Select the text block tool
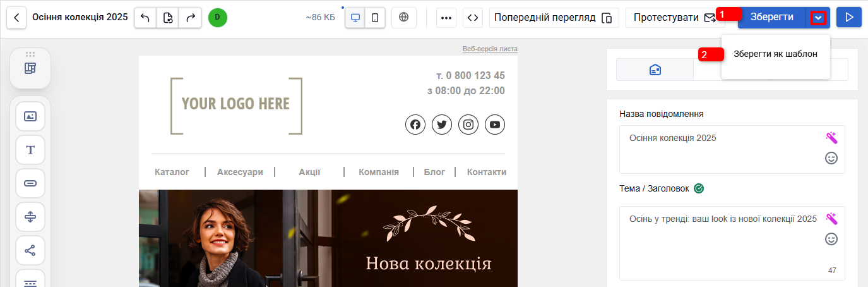The width and height of the screenshot is (868, 287). click(x=30, y=150)
